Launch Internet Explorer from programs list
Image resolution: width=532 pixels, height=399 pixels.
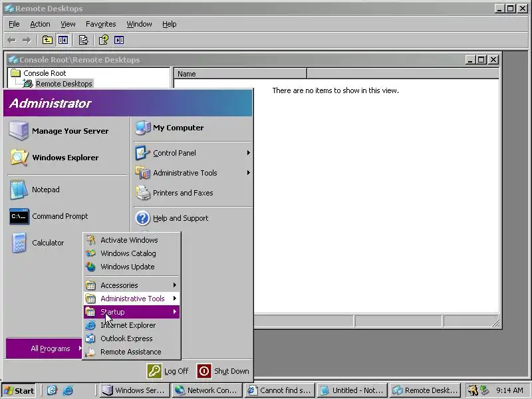tap(131, 325)
